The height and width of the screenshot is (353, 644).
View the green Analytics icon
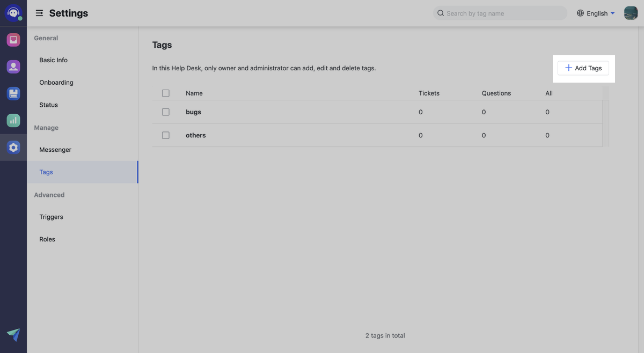[x=13, y=120]
